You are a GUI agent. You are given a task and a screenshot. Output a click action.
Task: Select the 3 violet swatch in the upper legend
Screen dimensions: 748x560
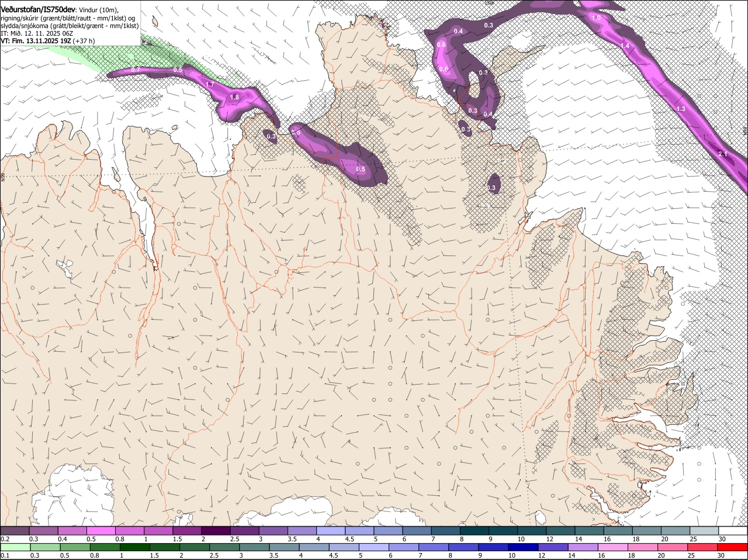click(x=273, y=531)
